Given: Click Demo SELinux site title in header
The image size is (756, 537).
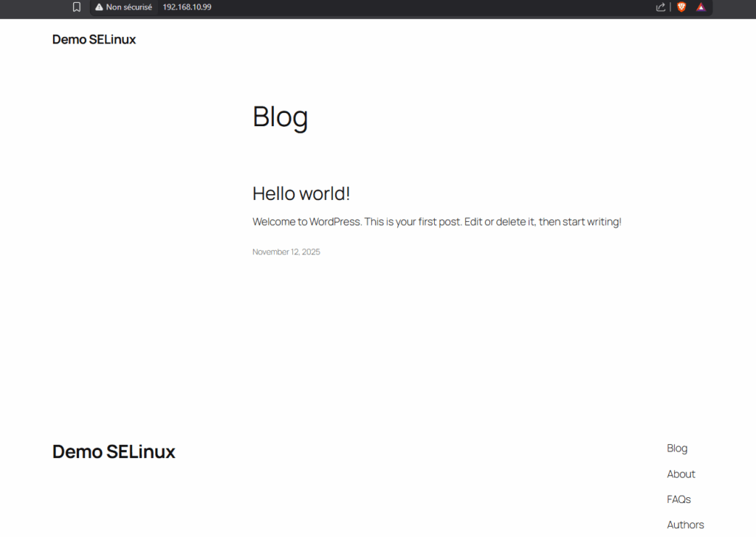Looking at the screenshot, I should [94, 40].
